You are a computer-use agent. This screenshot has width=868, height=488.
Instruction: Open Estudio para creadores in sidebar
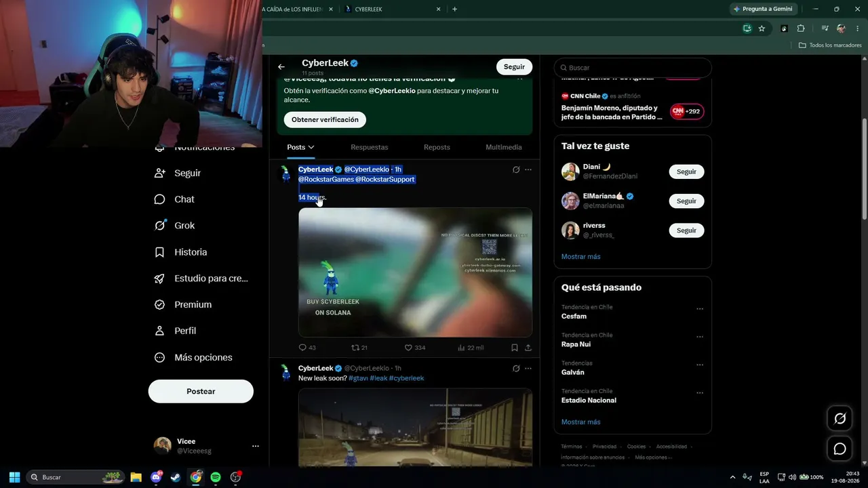click(201, 279)
